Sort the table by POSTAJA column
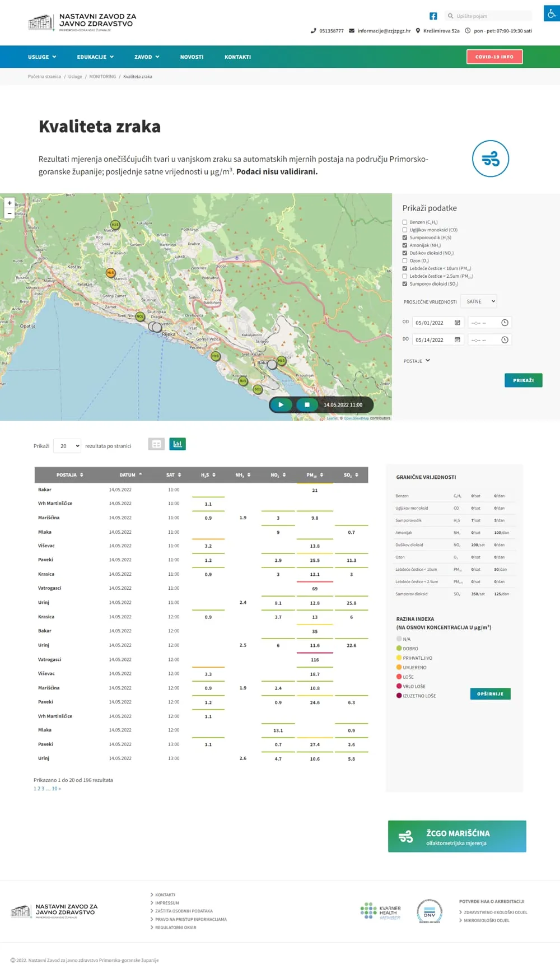This screenshot has height=978, width=560. coord(69,475)
